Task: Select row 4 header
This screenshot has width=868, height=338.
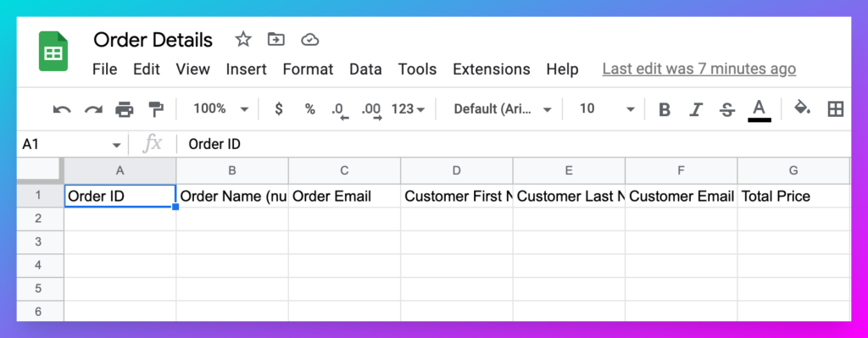Action: [41, 265]
